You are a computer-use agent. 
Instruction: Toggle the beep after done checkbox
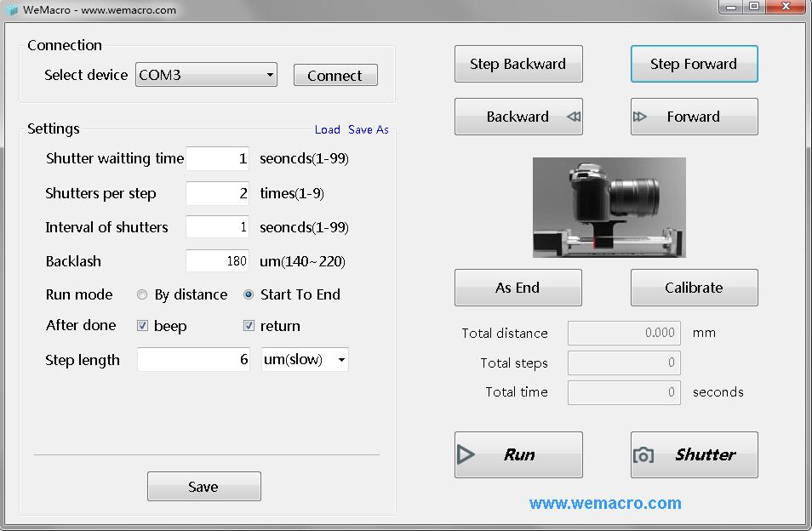click(x=142, y=325)
